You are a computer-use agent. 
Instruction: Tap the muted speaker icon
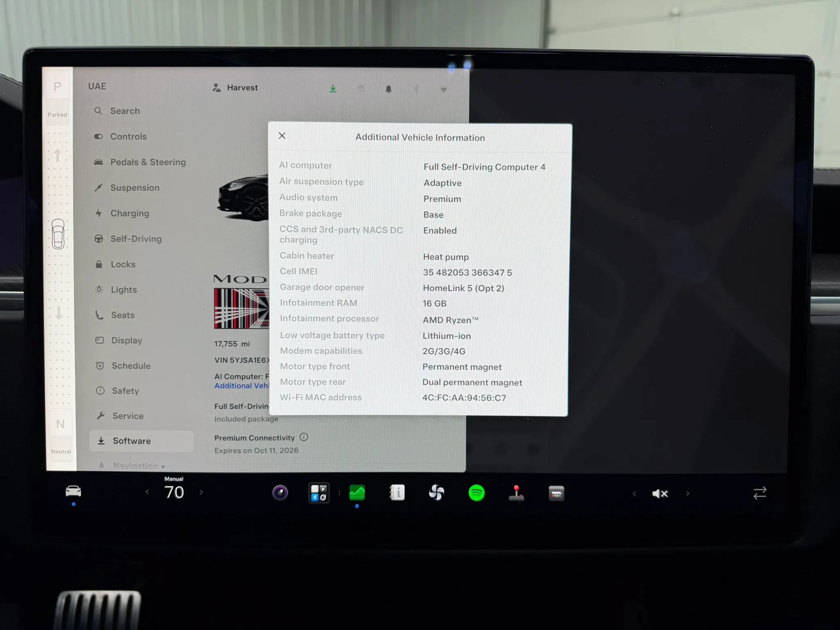(660, 493)
